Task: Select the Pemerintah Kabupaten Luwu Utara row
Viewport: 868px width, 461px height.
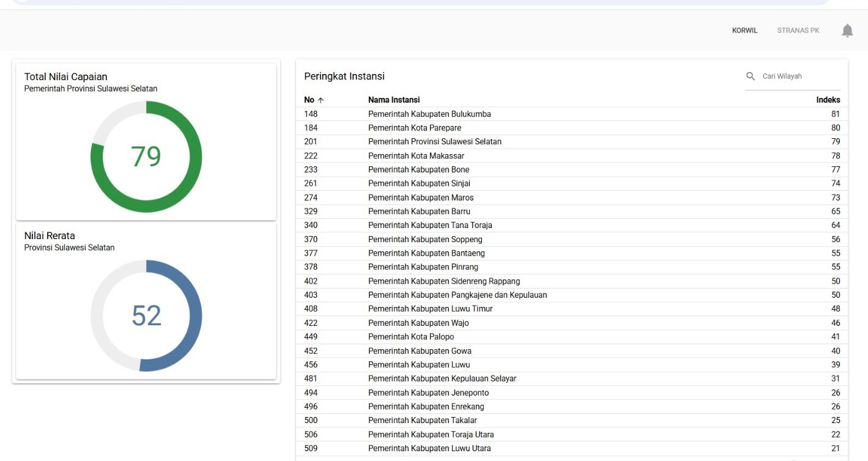Action: pos(429,448)
